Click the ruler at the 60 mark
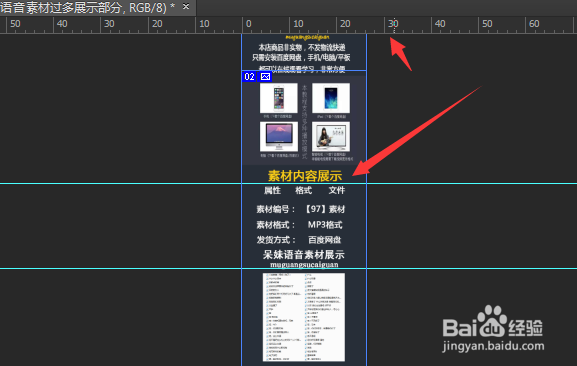Screen dimensions: 577x366 tap(534, 24)
